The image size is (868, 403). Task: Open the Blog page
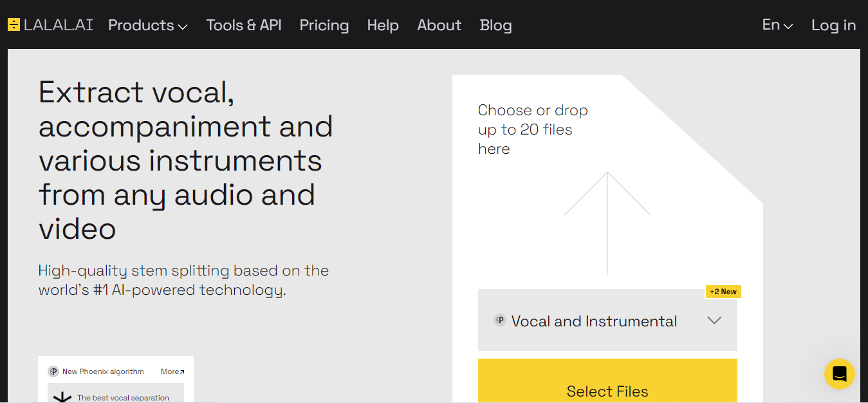496,25
